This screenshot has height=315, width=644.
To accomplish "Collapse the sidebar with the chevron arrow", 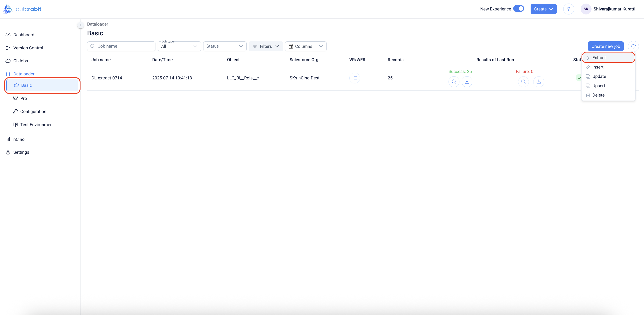I will tap(80, 25).
